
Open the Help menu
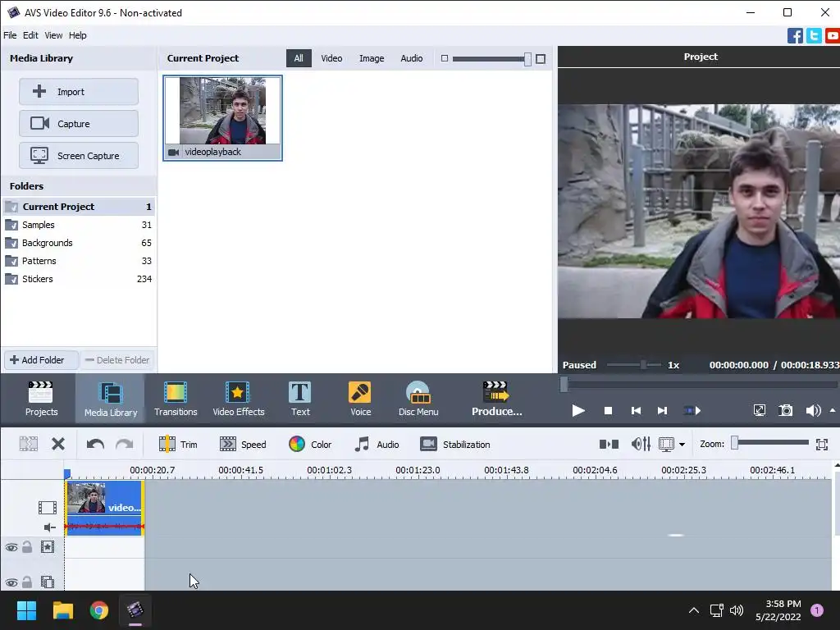[x=78, y=35]
